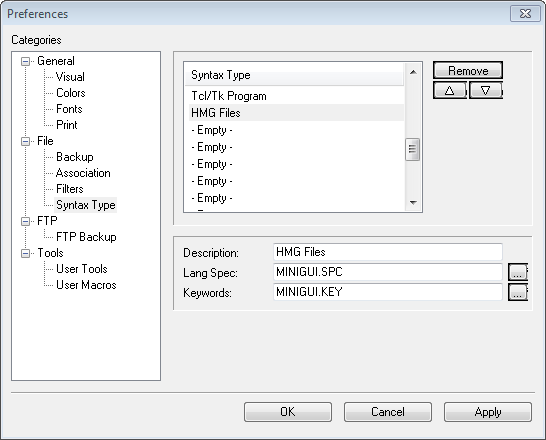
Task: Select Tcl/Tk Program in the list
Action: click(296, 96)
